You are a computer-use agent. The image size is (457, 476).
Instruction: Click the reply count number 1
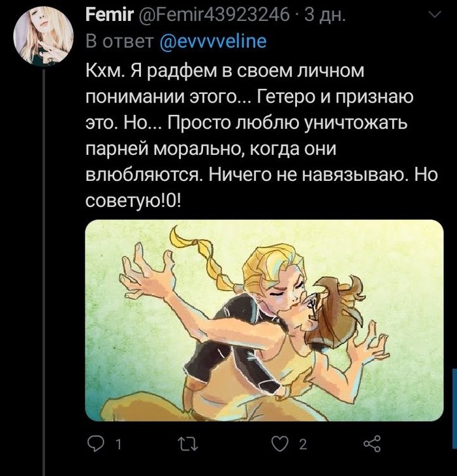119,445
